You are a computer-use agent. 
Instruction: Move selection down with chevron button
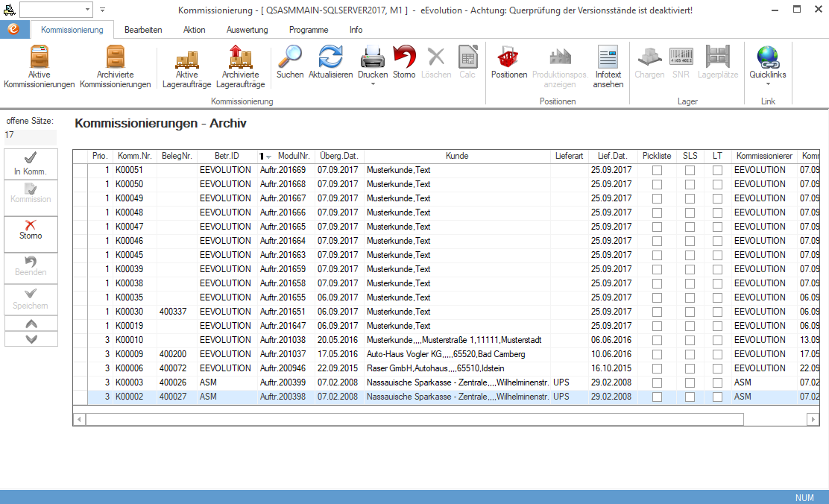[x=31, y=339]
